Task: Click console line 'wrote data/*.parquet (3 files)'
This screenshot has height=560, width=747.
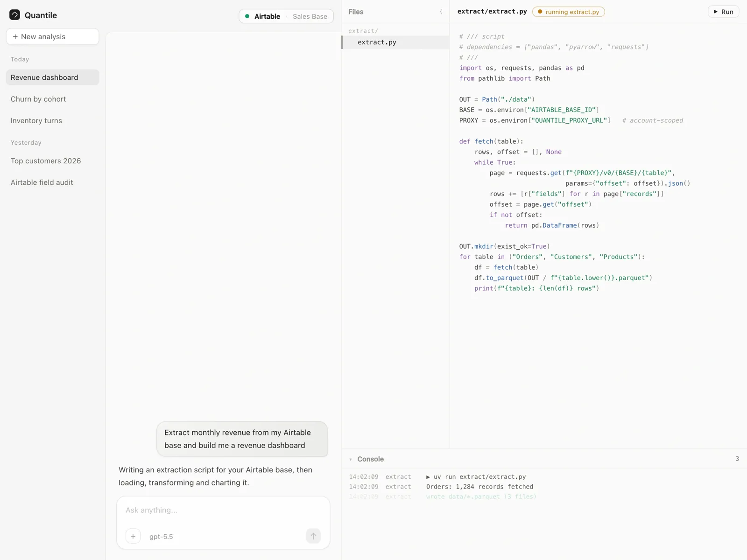Action: tap(481, 497)
